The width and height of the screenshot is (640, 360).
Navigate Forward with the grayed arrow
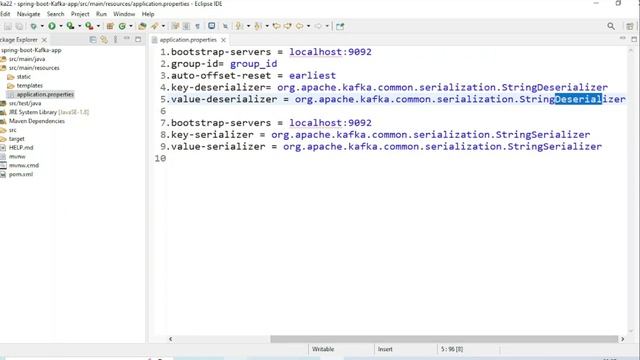coord(318,26)
